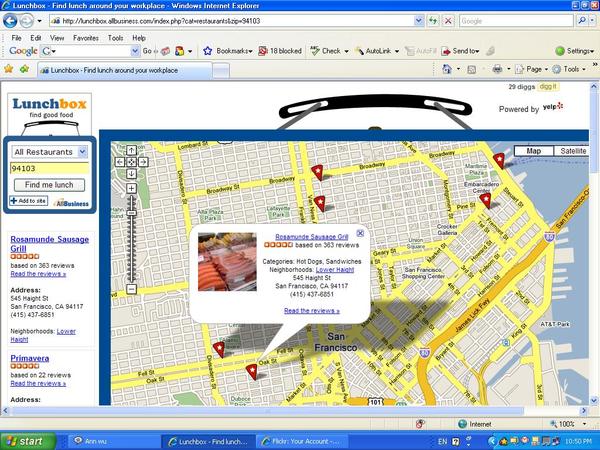The image size is (600, 450).
Task: Click the Refresh page icon
Action: point(433,21)
